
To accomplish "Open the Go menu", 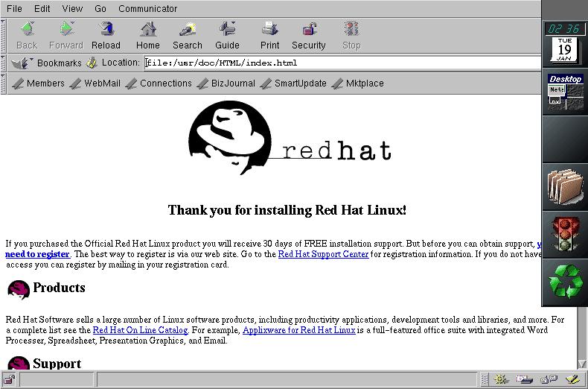I will tap(100, 8).
